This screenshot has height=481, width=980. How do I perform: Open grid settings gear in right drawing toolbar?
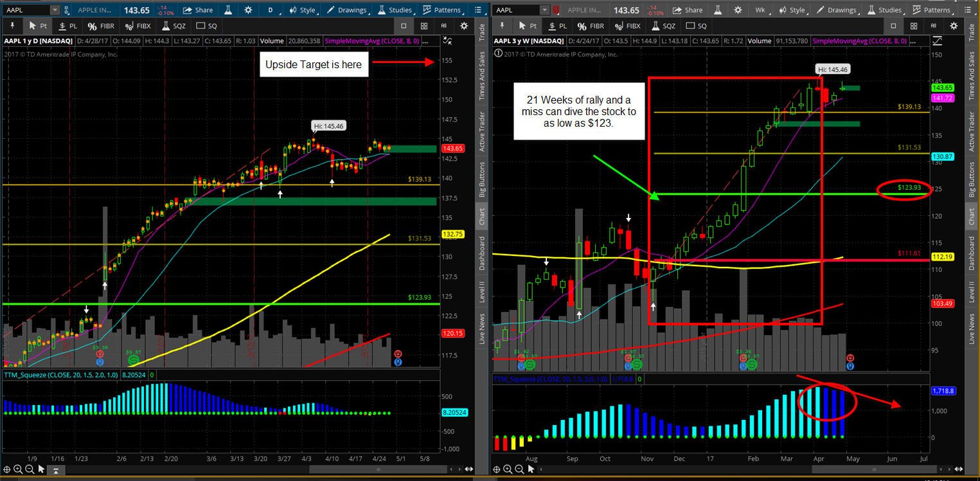954,26
